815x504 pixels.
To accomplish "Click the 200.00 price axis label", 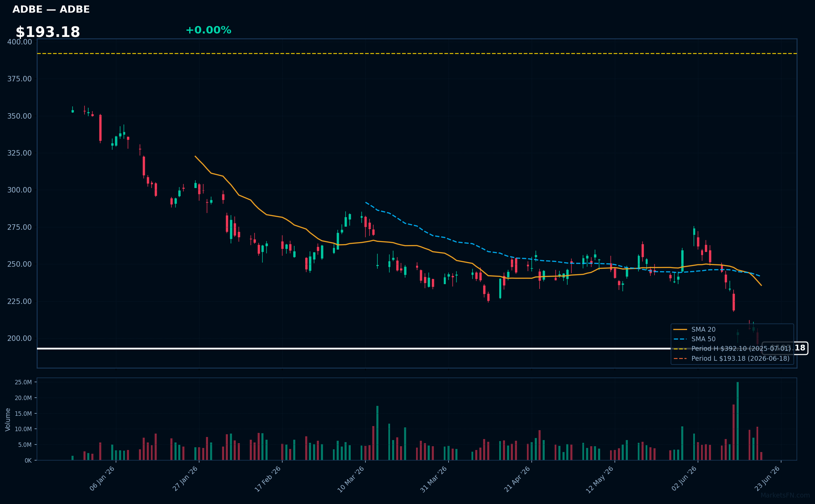I will tap(20, 339).
